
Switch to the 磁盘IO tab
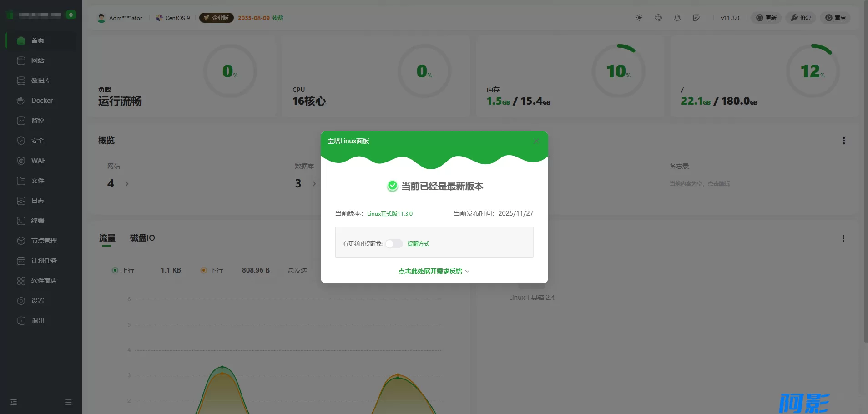142,238
